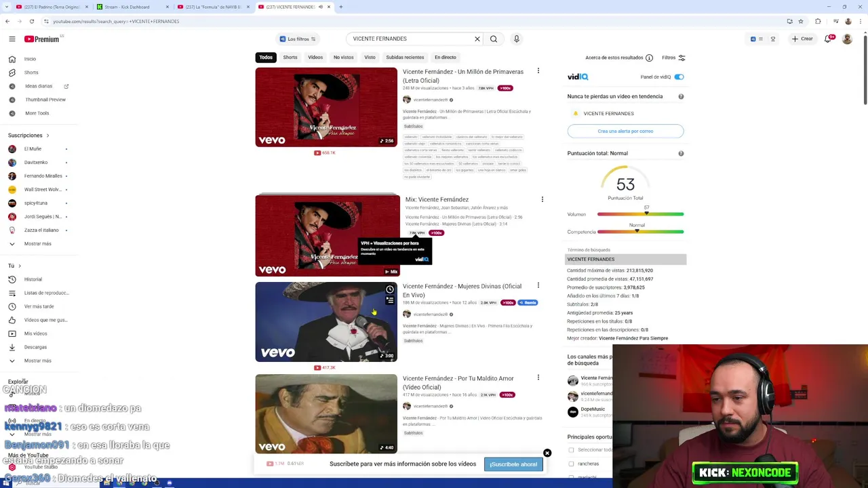Open Un Millón de Primaveras video thumbnail
868x488 pixels.
(326, 107)
